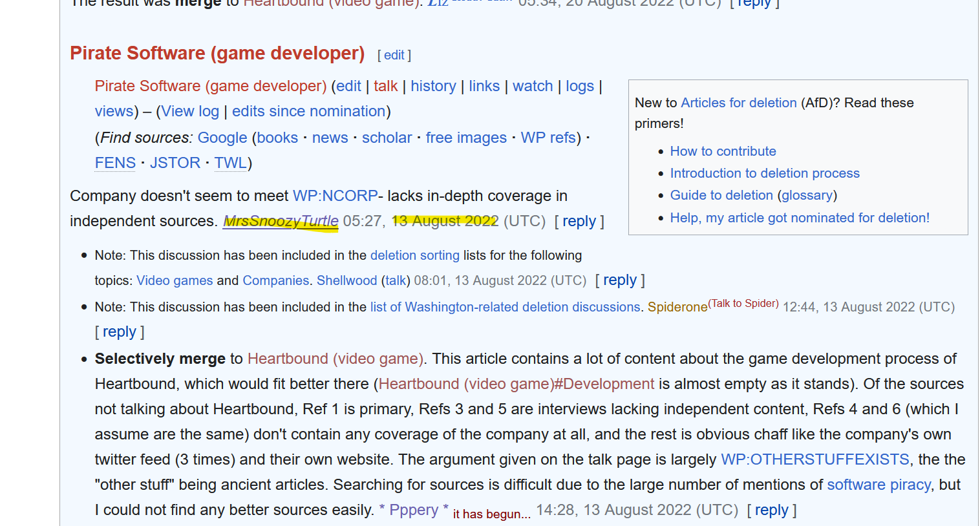The width and height of the screenshot is (980, 526).
Task: Open Spiderone's user page link
Action: pos(677,307)
